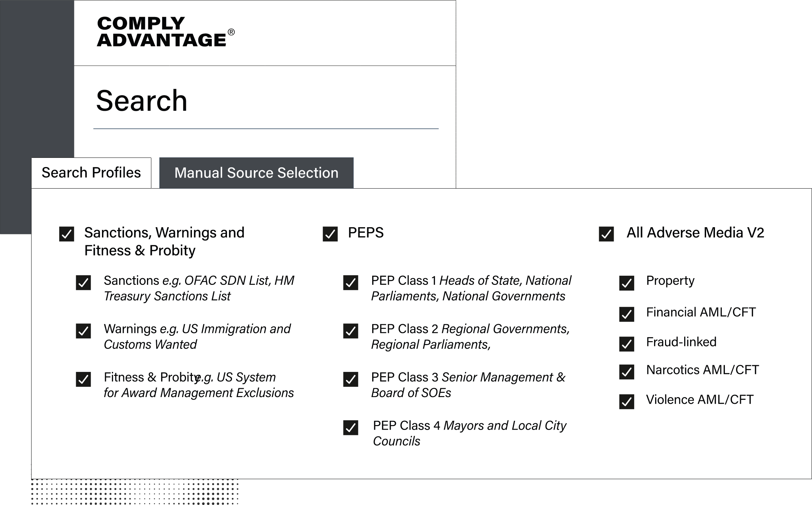Toggle PEP Class 2 Regional Governments checkbox

[x=351, y=331]
